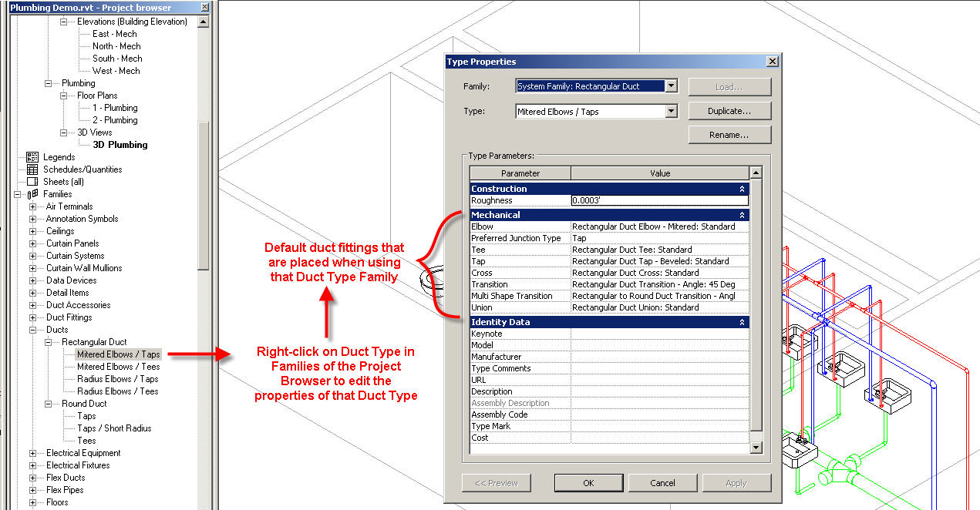Select Mitered Elbows / Tees duct type
The image size is (980, 510).
point(118,367)
